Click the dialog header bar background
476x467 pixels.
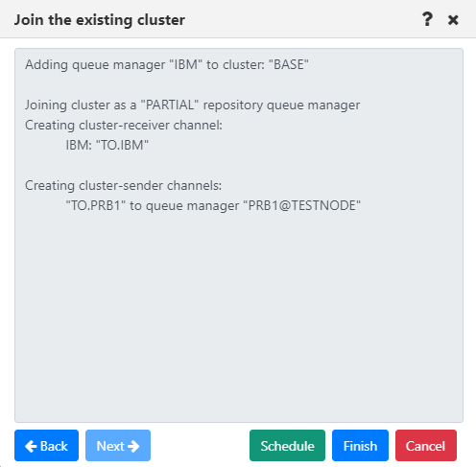[x=288, y=19]
